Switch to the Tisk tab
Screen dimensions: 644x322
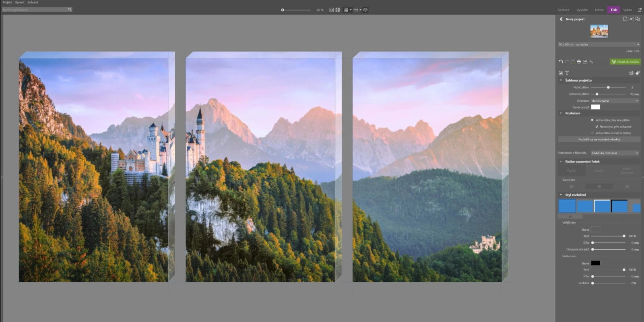pyautogui.click(x=613, y=10)
